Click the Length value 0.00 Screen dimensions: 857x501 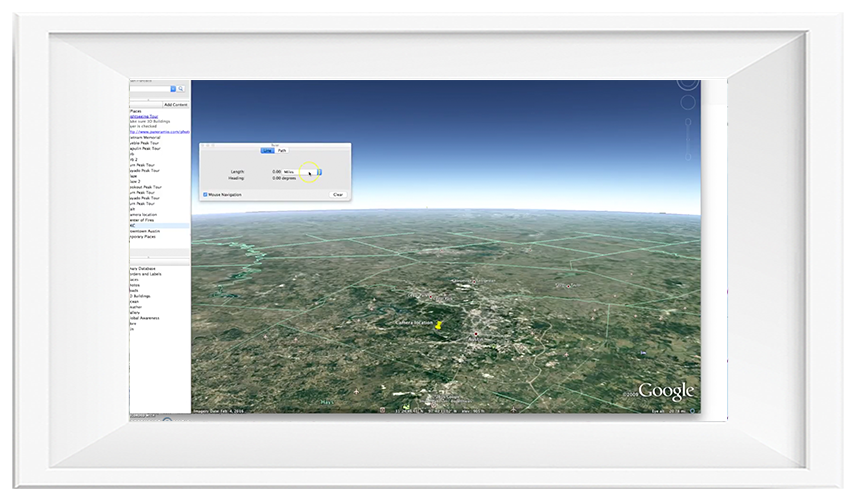pyautogui.click(x=277, y=172)
